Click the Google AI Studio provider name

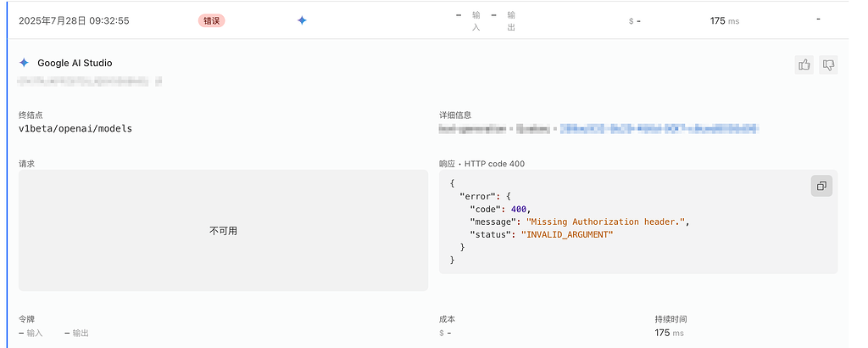(x=75, y=63)
